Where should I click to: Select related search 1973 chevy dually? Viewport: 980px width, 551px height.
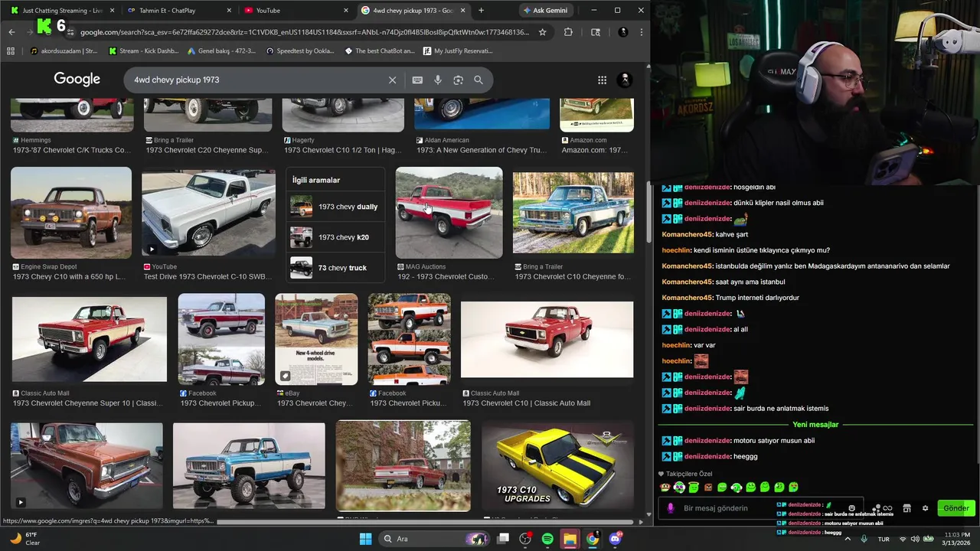tap(335, 207)
